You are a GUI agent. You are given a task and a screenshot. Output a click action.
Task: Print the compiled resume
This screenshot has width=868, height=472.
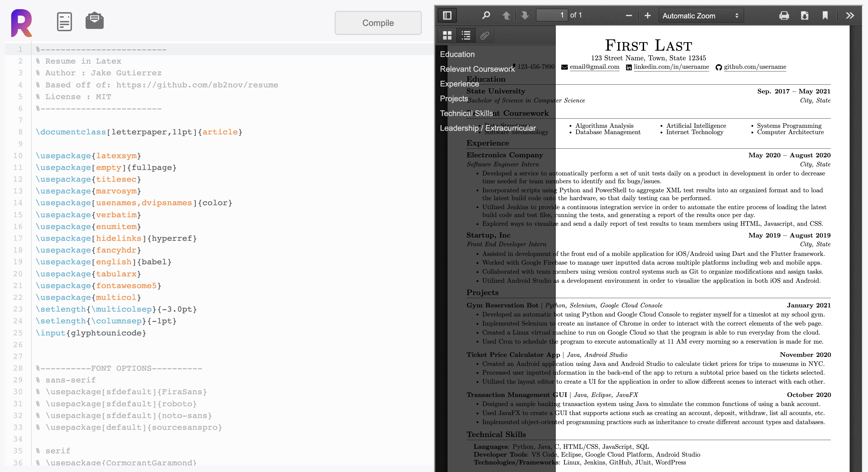click(x=784, y=15)
